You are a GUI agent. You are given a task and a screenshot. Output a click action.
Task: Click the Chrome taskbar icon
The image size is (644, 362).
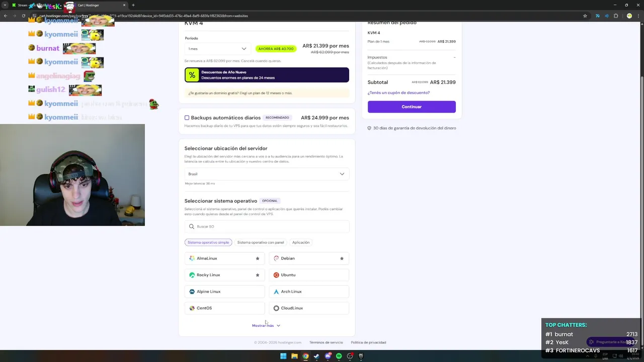(x=305, y=356)
